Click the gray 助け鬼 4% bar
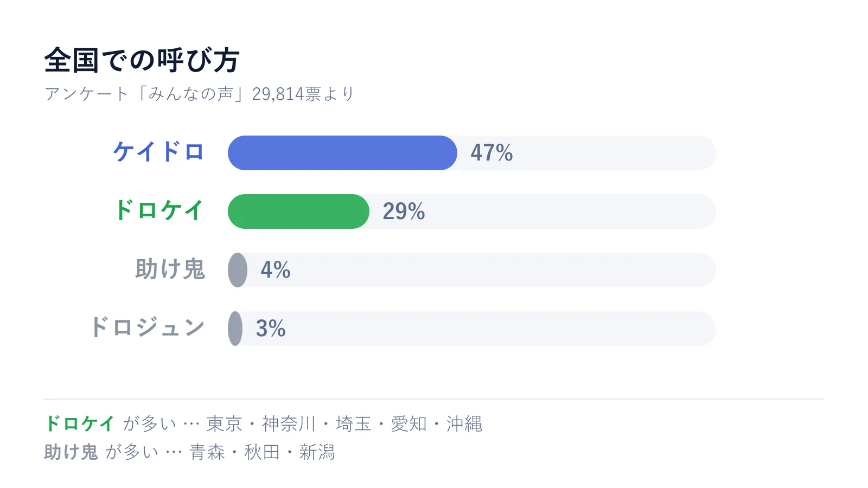 pos(238,270)
